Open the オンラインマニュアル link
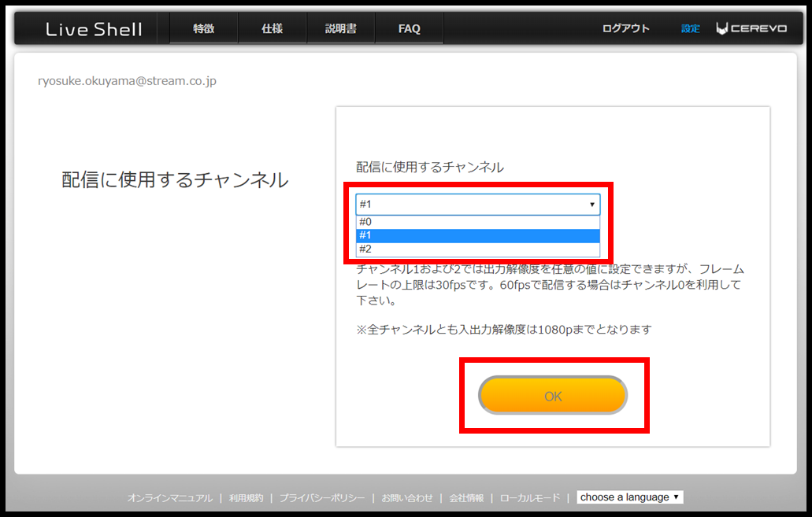This screenshot has height=517, width=812. tap(169, 497)
